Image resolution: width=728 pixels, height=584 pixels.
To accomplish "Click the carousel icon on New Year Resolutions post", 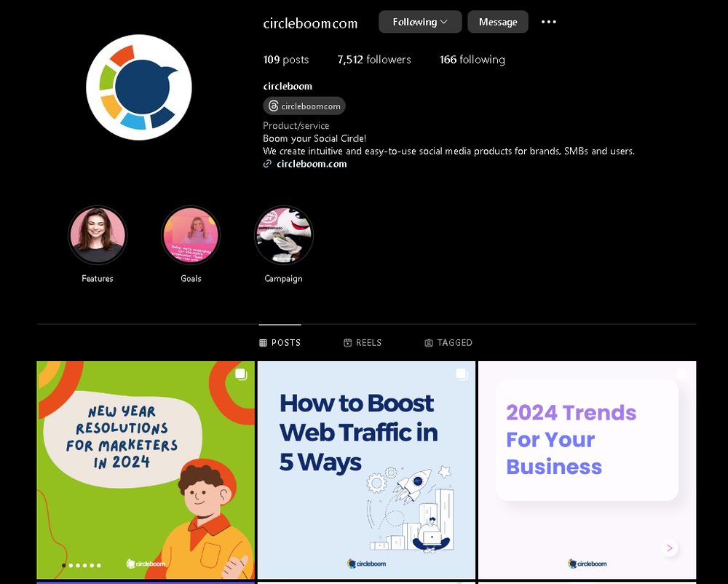I will [240, 374].
